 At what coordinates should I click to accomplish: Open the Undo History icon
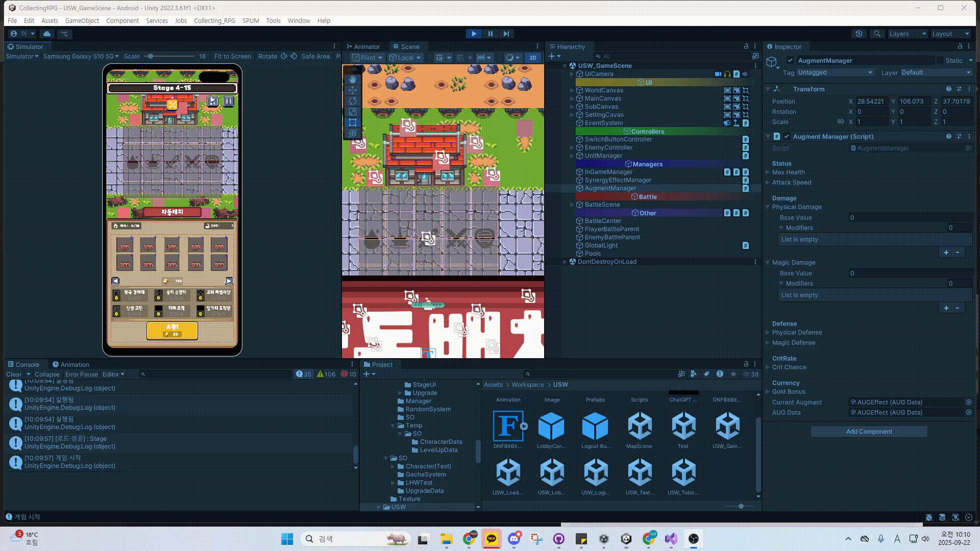[x=859, y=34]
